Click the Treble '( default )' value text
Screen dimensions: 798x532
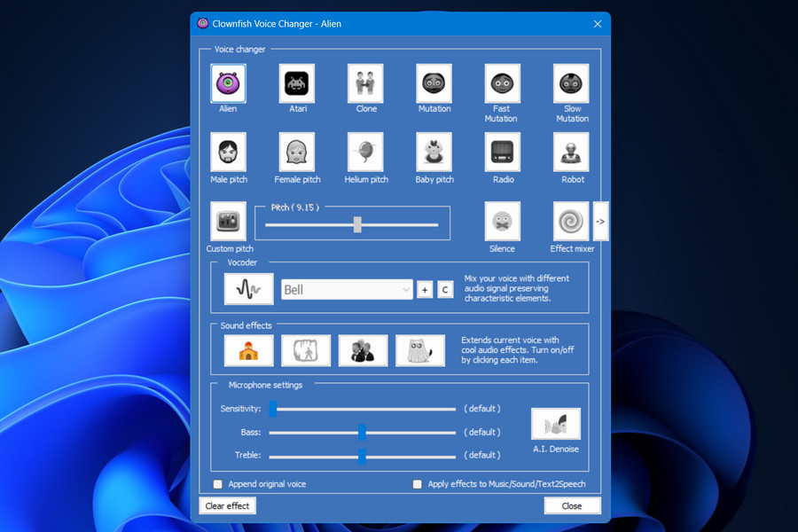tap(482, 455)
